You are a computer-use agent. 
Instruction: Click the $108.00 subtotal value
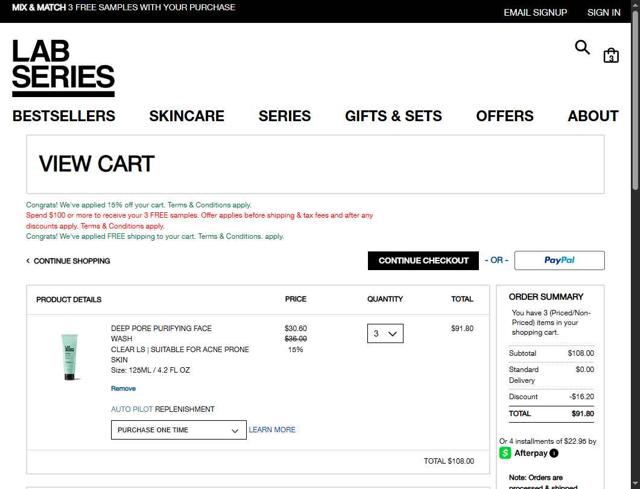point(581,353)
